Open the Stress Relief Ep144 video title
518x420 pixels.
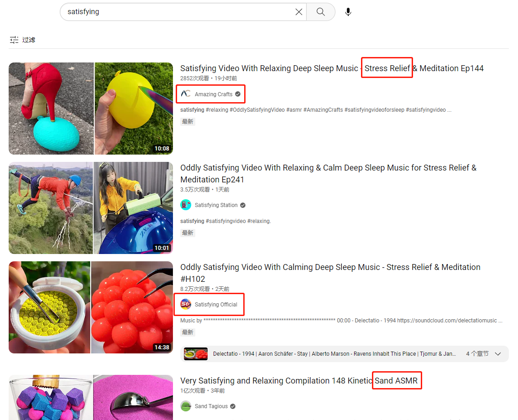point(331,68)
